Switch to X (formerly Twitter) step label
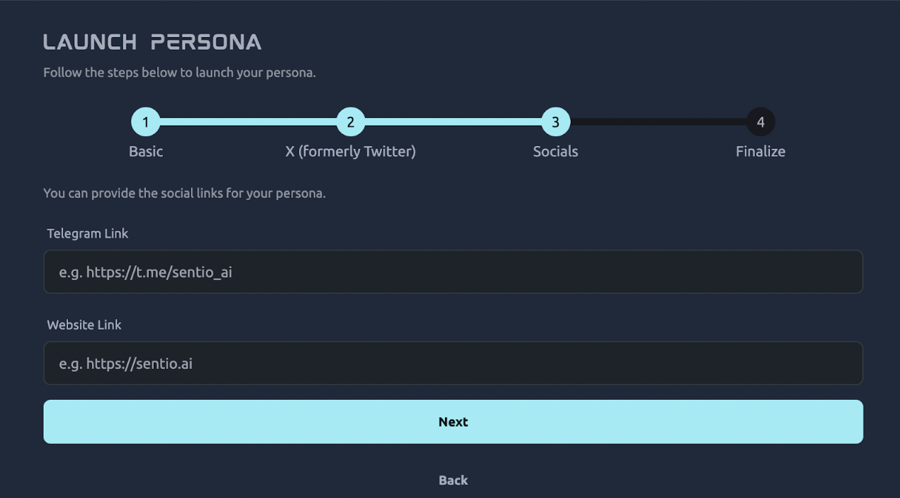The height and width of the screenshot is (498, 900). tap(350, 152)
